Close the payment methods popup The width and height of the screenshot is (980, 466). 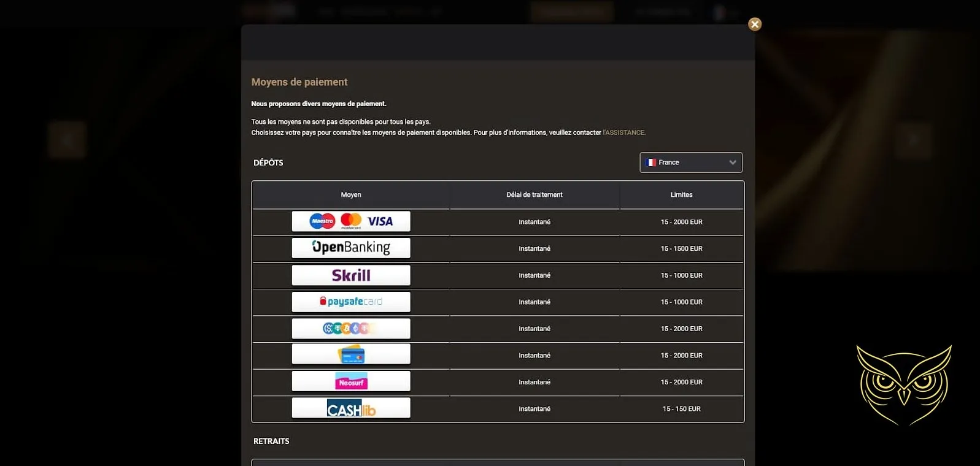755,24
